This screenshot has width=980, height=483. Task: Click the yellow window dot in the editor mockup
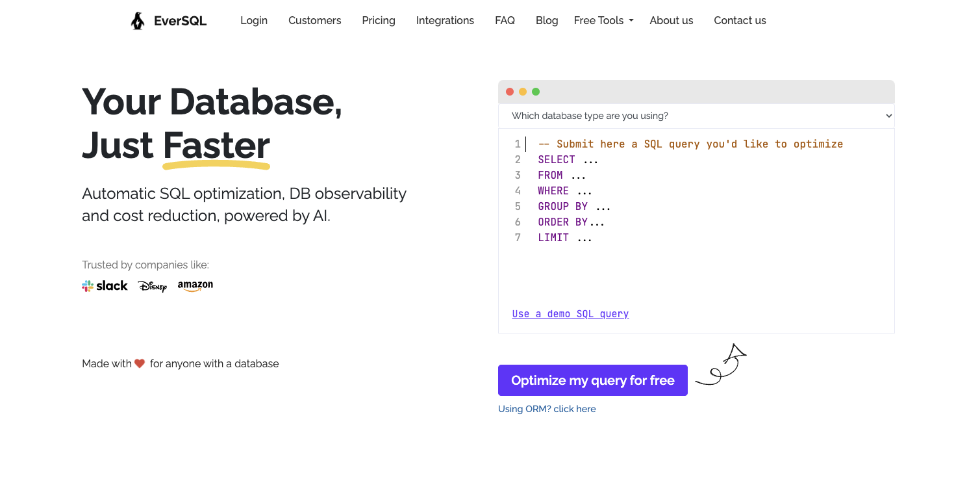pos(522,92)
